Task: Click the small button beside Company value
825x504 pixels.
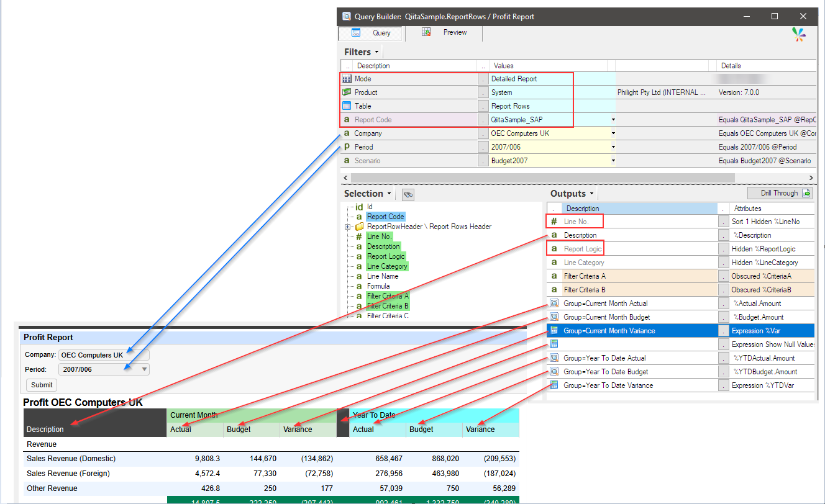Action: (483, 133)
